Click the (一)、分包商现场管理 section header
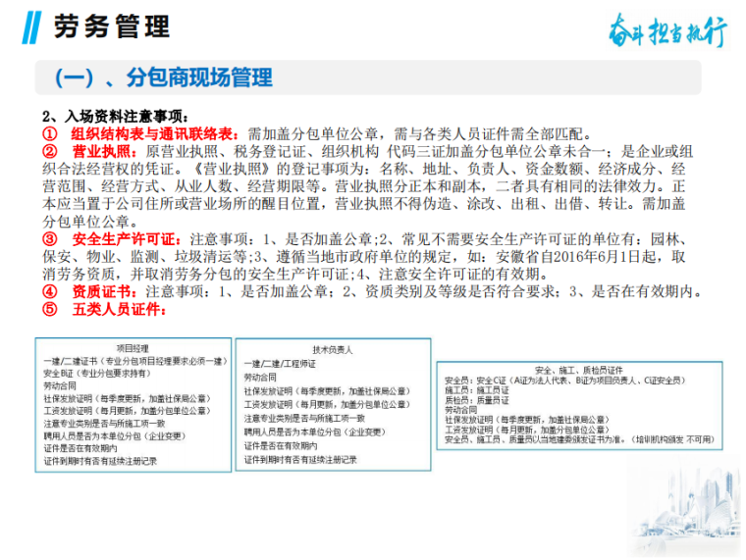 click(163, 77)
